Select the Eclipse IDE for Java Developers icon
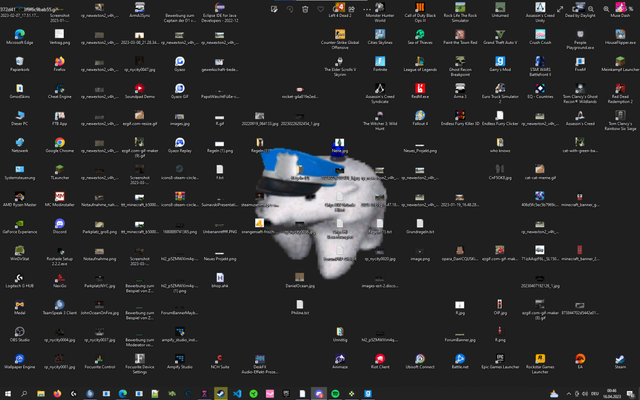Image resolution: width=640 pixels, height=400 pixels. (220, 12)
